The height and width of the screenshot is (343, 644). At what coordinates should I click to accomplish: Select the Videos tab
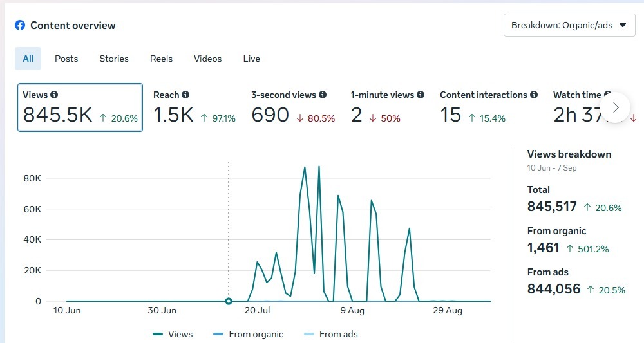207,59
